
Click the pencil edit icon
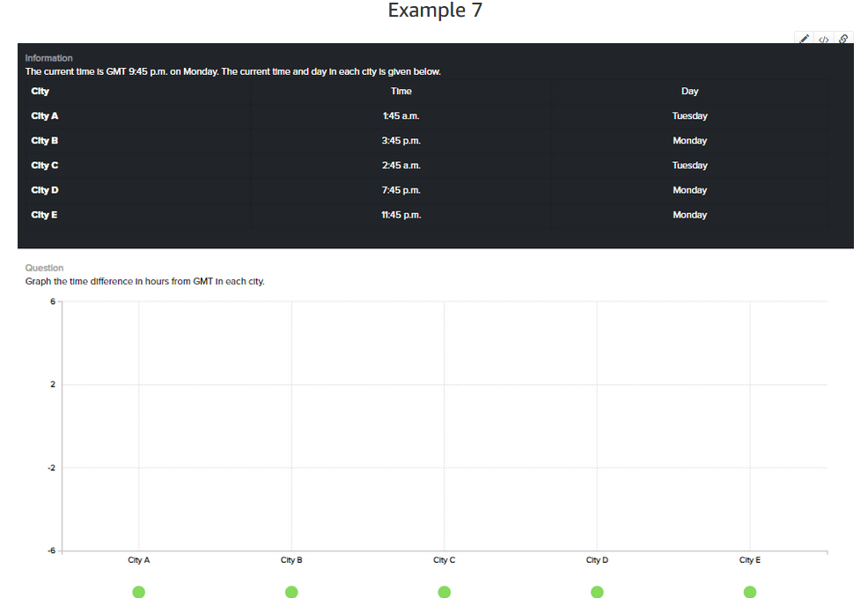pyautogui.click(x=805, y=39)
